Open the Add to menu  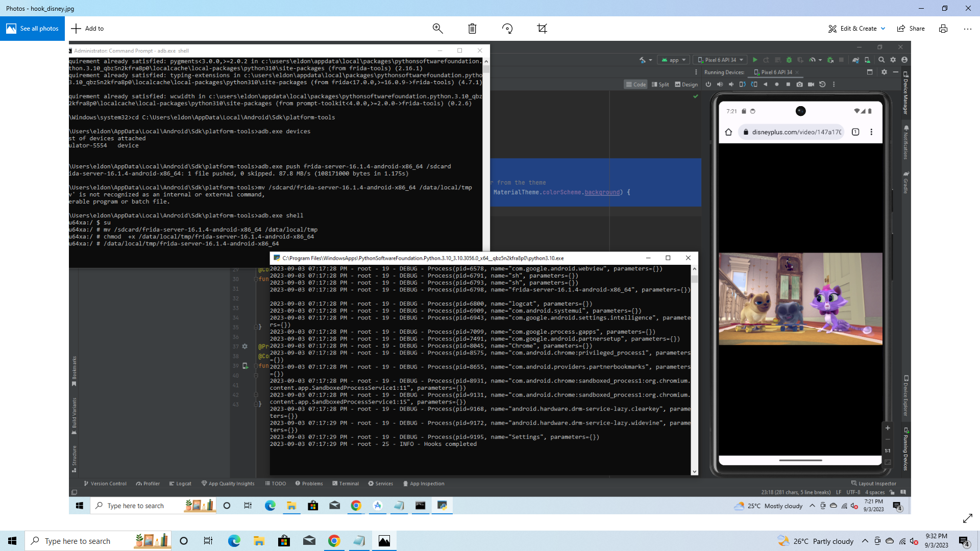click(87, 29)
